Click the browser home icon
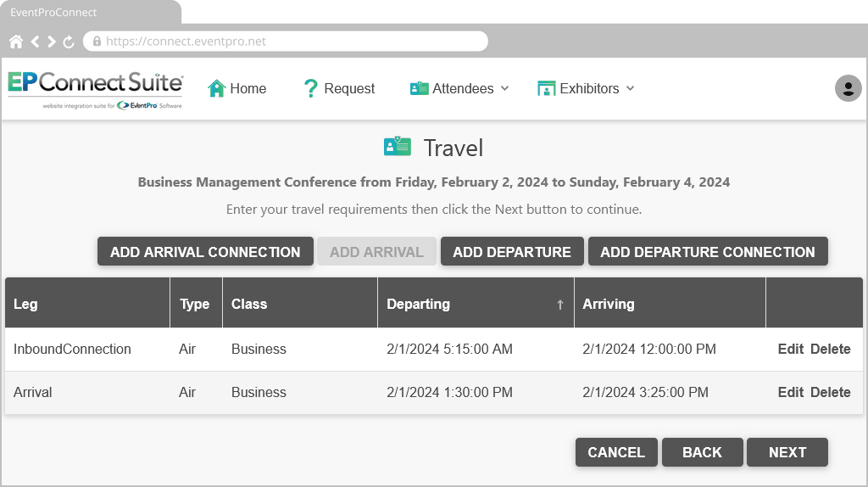Viewport: 868px width, 487px height. click(16, 42)
